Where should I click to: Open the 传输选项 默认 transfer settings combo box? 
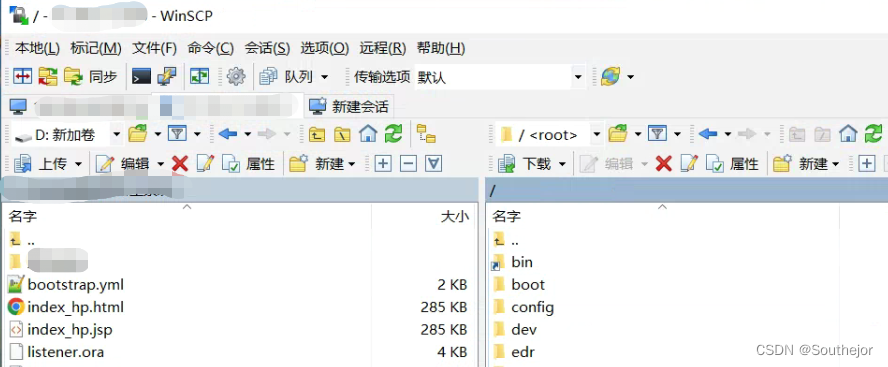click(x=499, y=76)
